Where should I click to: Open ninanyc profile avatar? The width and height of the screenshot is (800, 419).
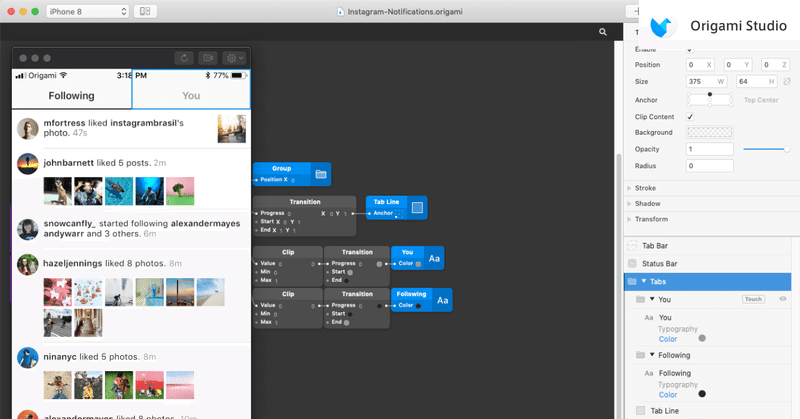click(x=28, y=358)
